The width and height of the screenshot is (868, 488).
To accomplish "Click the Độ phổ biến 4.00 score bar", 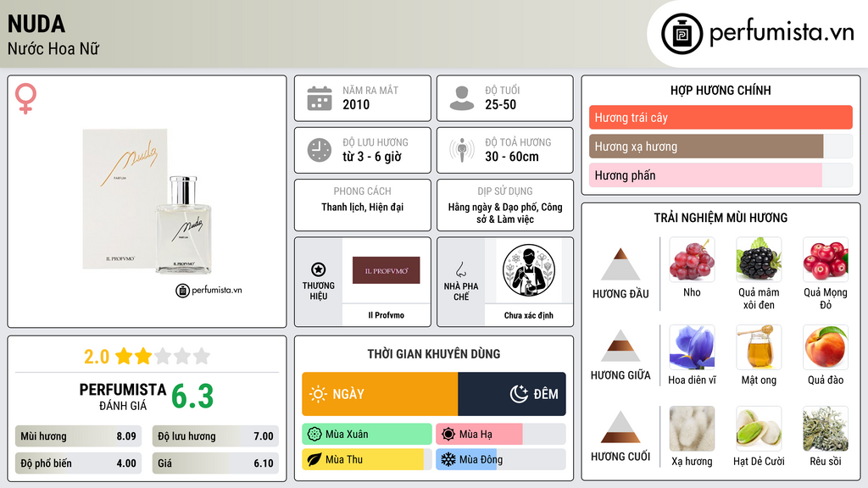I will [x=78, y=463].
